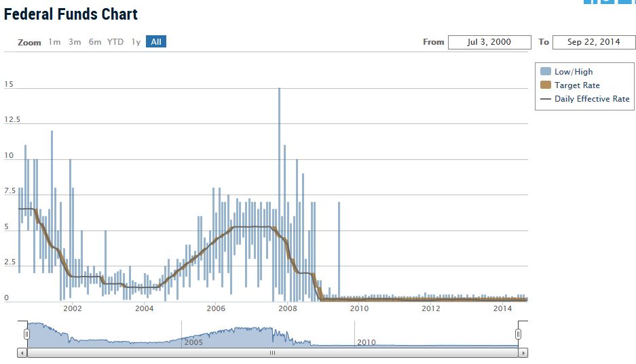Select the 3m zoom range

75,42
